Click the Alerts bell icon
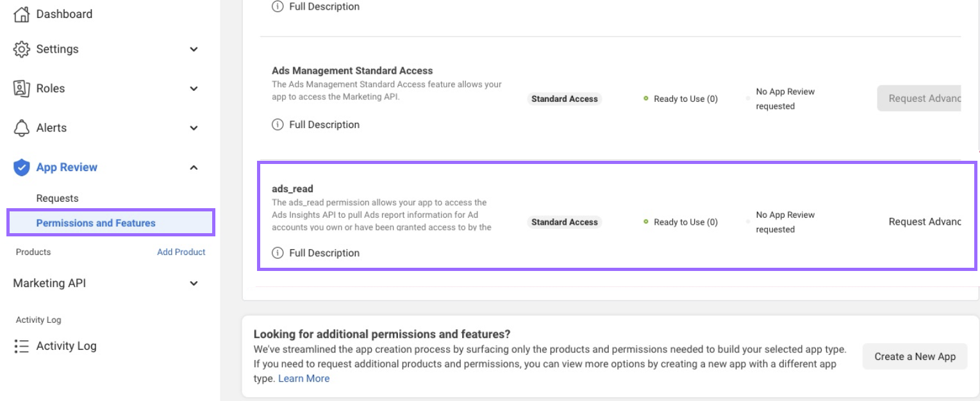This screenshot has height=401, width=980. (x=22, y=128)
